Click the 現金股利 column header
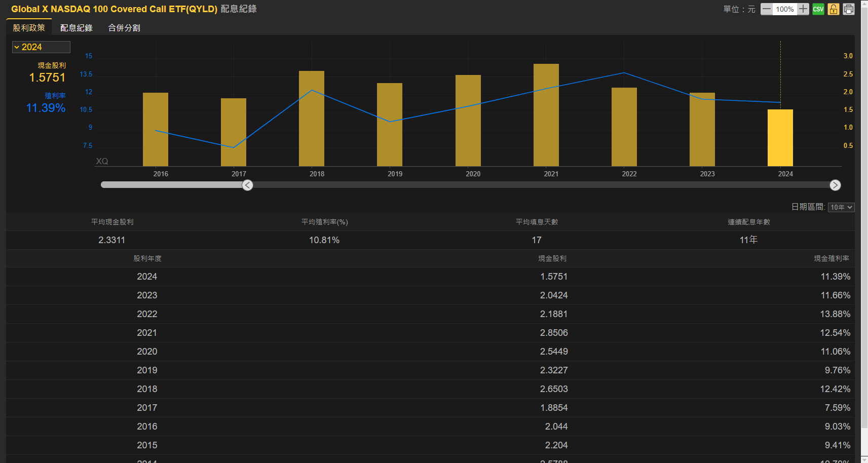868x463 pixels. tap(552, 258)
